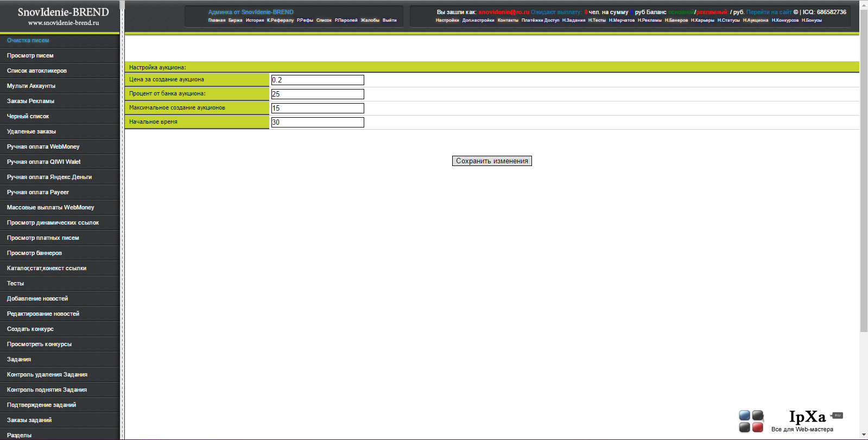Click Биржа in top navigation
This screenshot has height=440, width=868.
(235, 20)
